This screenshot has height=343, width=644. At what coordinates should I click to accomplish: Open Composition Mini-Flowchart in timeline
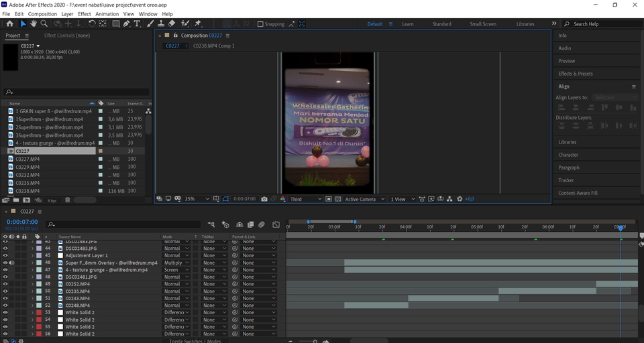tap(211, 224)
